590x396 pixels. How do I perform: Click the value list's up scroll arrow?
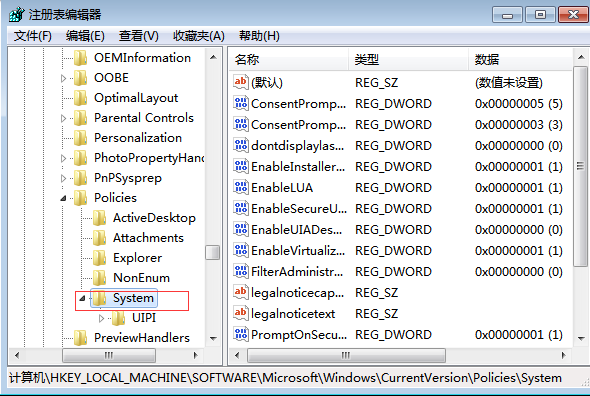point(581,57)
